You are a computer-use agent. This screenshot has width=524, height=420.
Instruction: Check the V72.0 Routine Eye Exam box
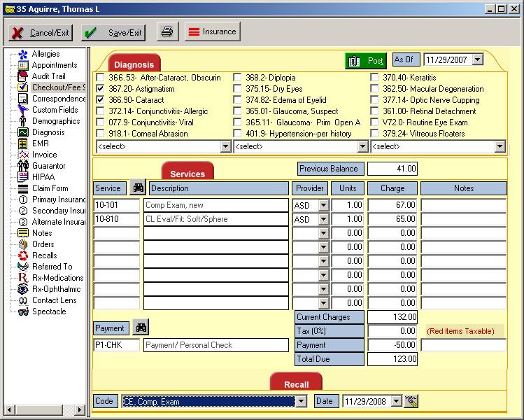(375, 122)
